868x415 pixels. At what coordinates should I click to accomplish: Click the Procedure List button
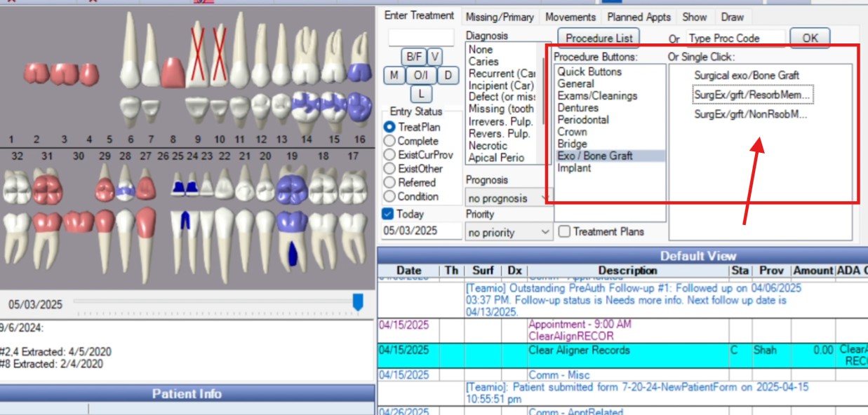coord(599,38)
